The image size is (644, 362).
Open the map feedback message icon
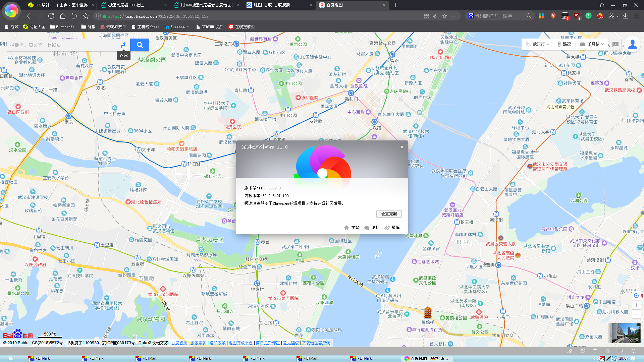pyautogui.click(x=615, y=44)
